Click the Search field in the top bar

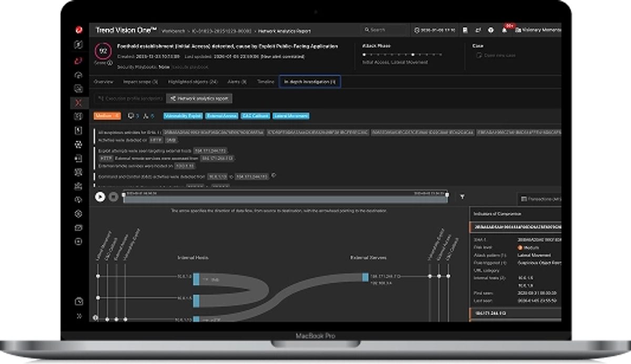coord(384,30)
